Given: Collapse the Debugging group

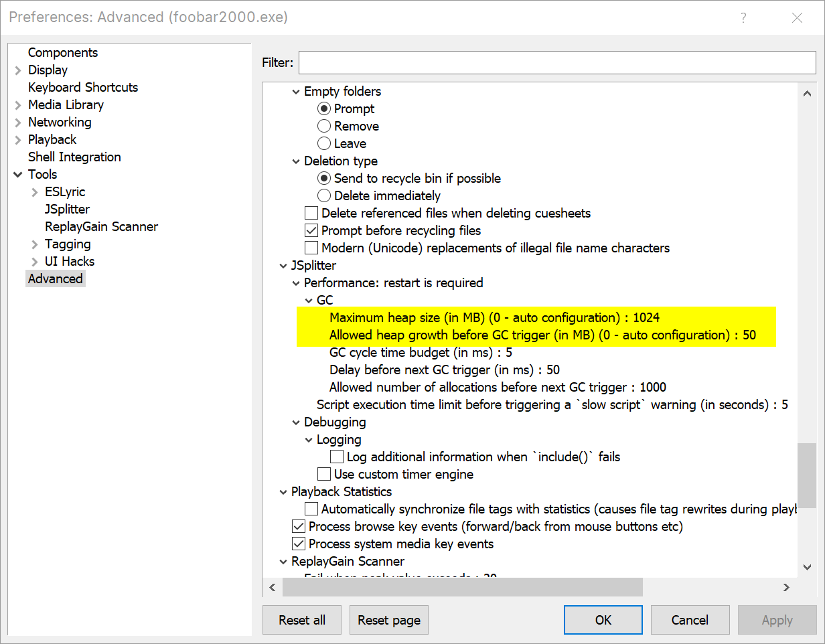Looking at the screenshot, I should (x=296, y=422).
